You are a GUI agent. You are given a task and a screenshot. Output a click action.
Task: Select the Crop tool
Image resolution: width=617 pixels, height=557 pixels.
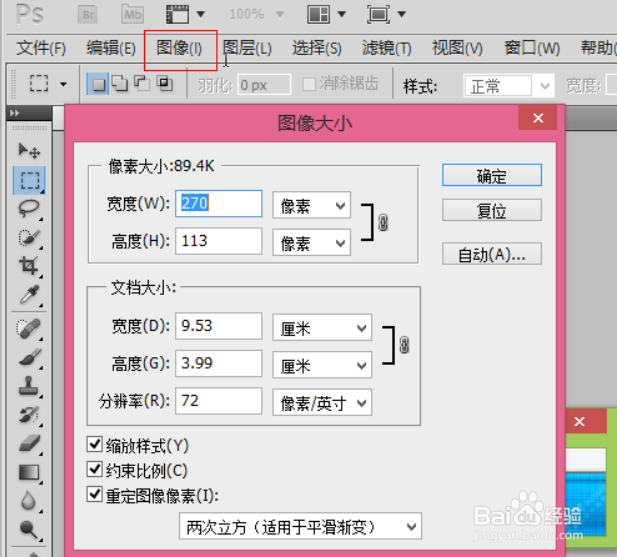point(29,266)
